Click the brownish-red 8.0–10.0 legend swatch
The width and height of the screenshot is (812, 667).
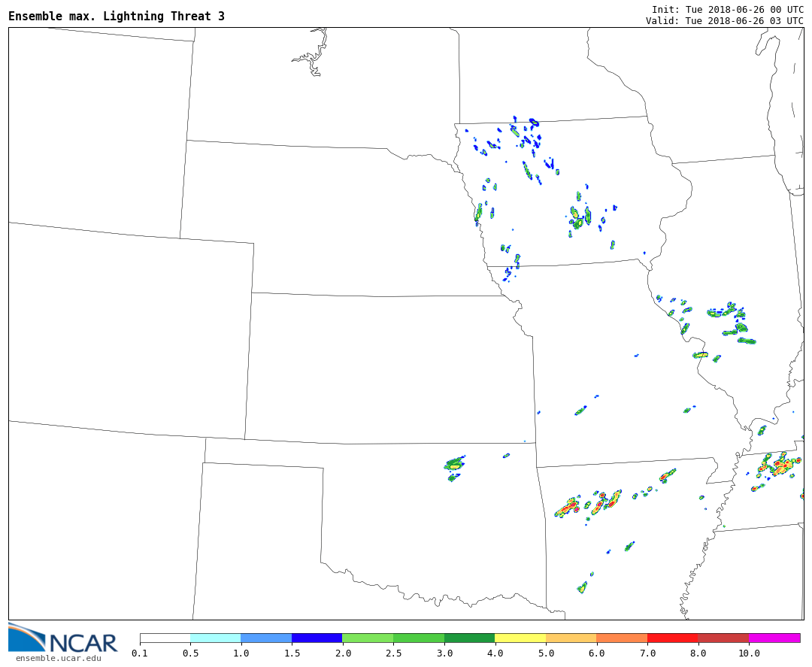tap(723, 638)
